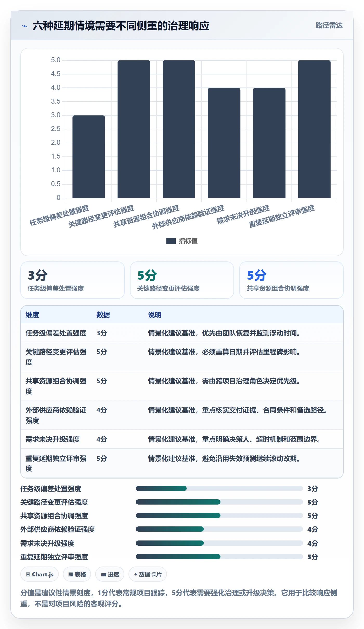Screen dimensions: 364x629
Task: Click the 重复延期独立评审强度 progress bar
Action: click(219, 557)
